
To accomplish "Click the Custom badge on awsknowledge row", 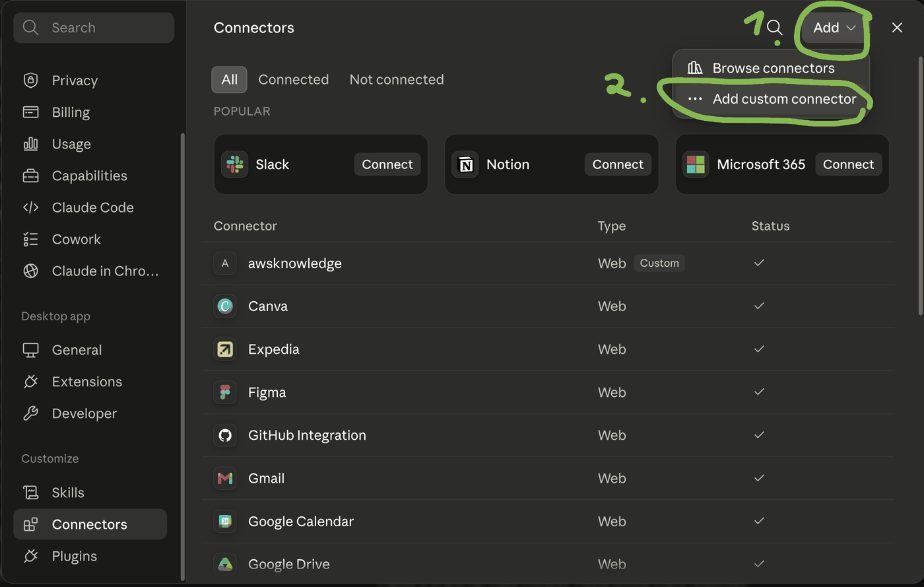I will [659, 263].
